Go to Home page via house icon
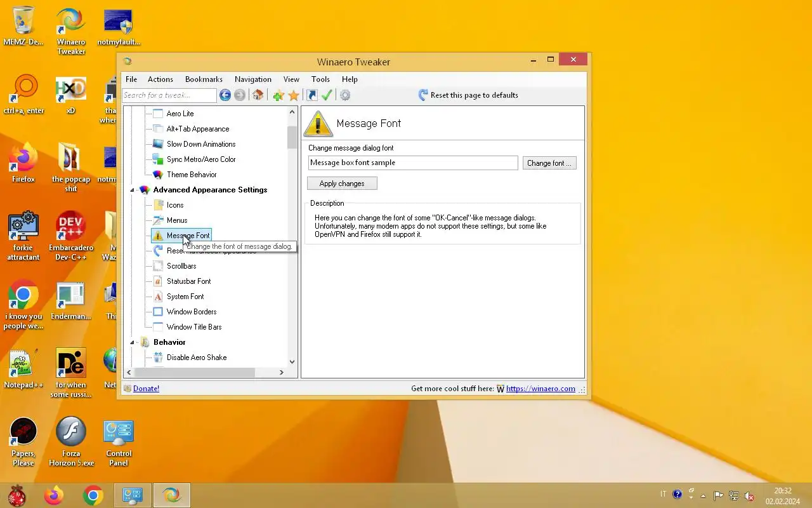This screenshot has height=508, width=812. [258, 95]
